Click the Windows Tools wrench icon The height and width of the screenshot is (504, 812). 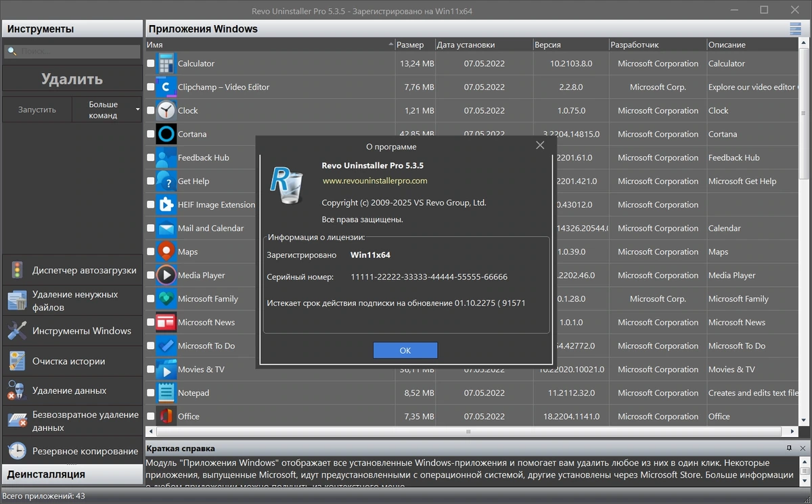tap(17, 331)
